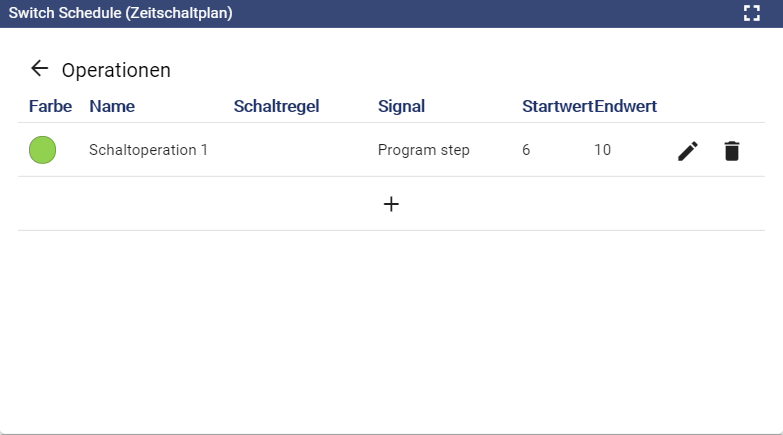Click the end value 10
The image size is (783, 435).
602,150
